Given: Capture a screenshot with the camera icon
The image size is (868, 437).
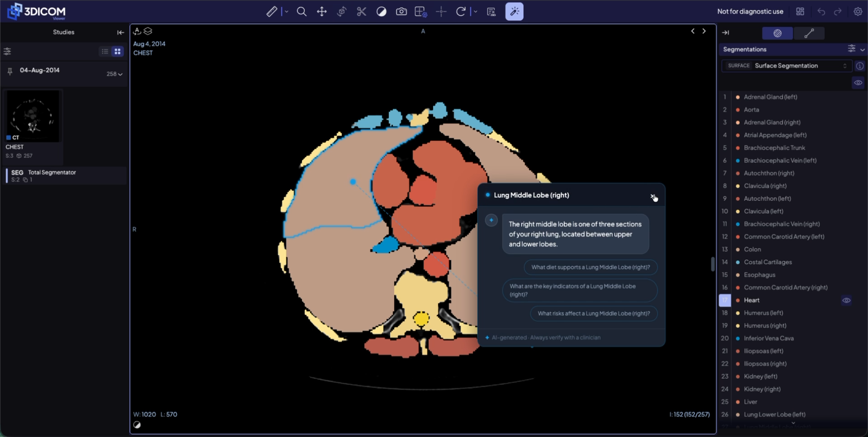Looking at the screenshot, I should 401,12.
